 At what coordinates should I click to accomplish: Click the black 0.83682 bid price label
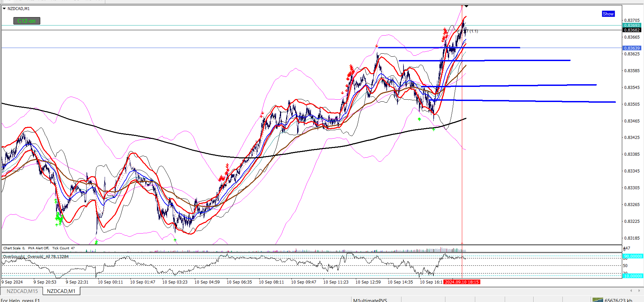(632, 30)
